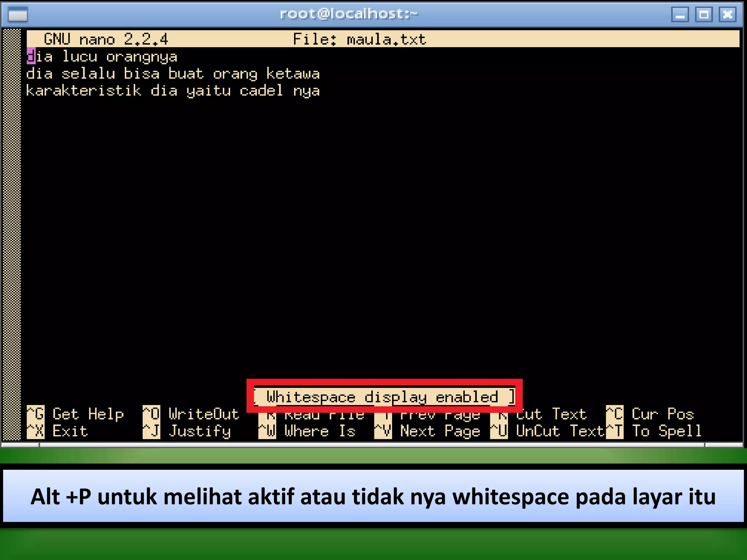This screenshot has height=560, width=747.
Task: Click the ^J Justify shortcut
Action: click(187, 431)
